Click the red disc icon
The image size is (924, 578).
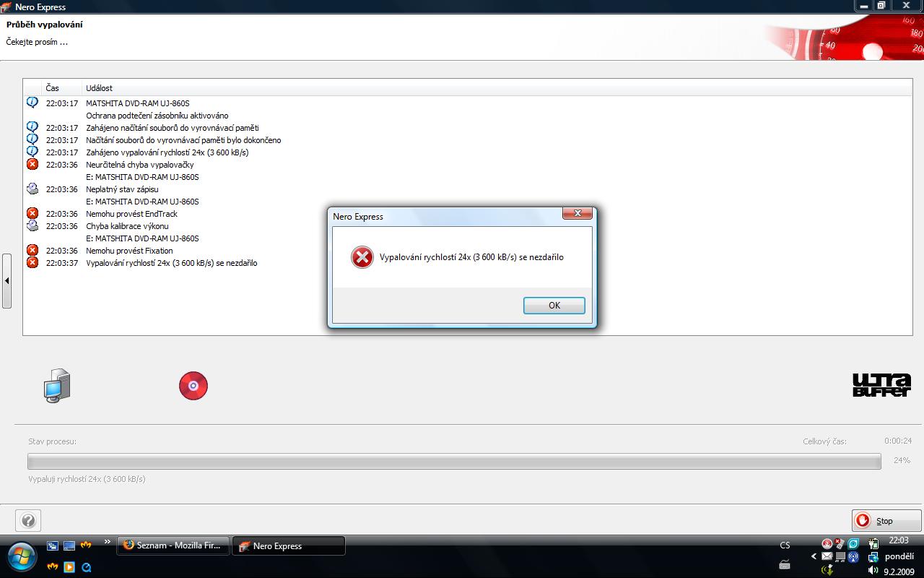point(193,386)
